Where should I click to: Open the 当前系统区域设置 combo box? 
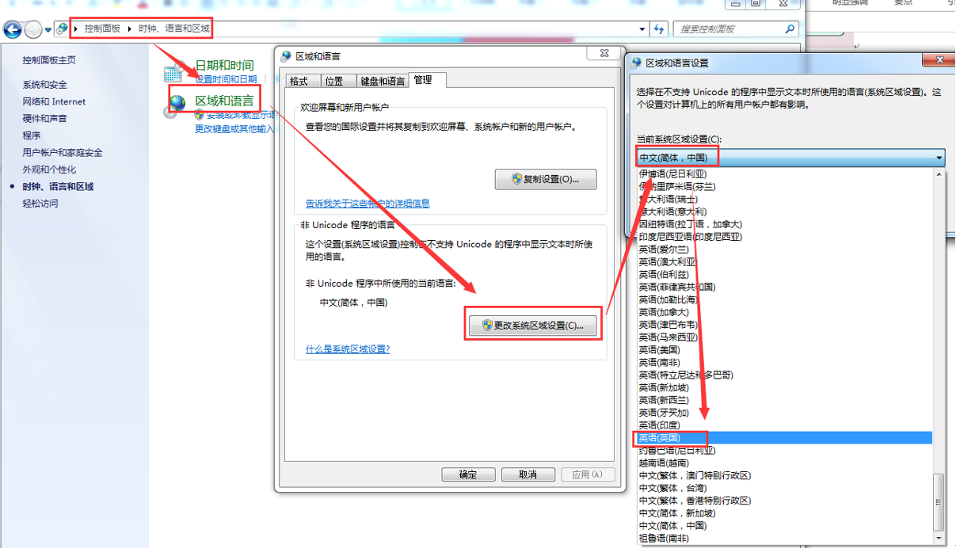790,158
